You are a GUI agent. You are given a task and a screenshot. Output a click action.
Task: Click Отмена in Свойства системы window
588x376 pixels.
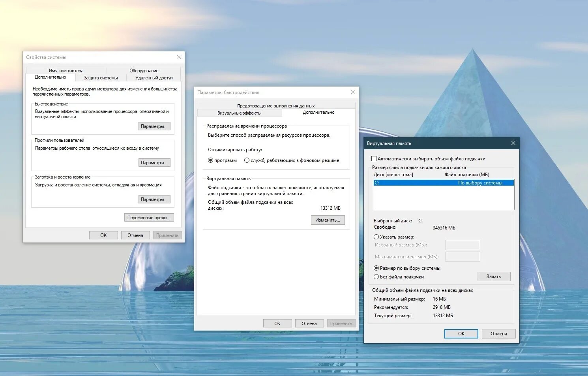[x=135, y=235]
